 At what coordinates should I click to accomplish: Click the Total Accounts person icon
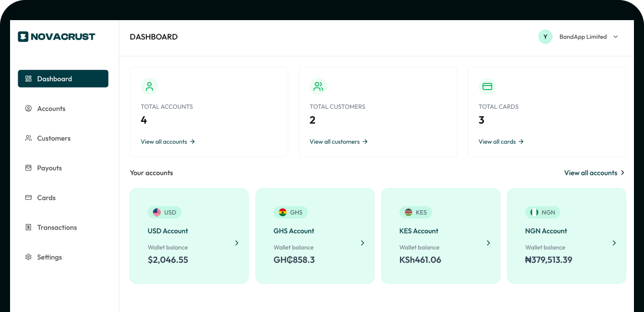click(x=149, y=87)
